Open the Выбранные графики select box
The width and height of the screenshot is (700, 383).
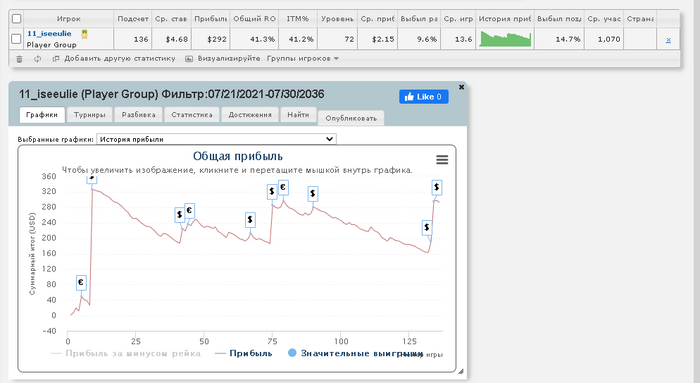tap(217, 139)
